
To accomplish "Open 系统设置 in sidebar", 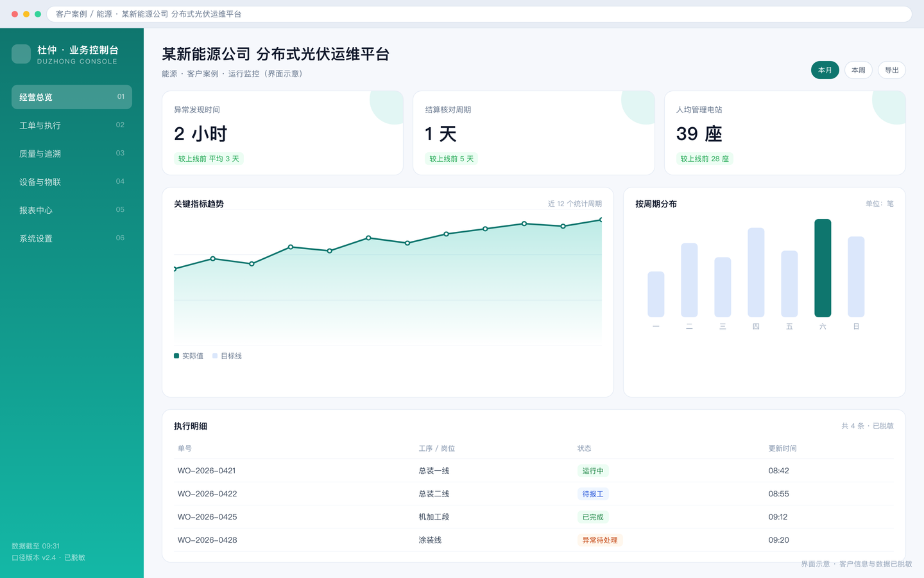I will tap(72, 238).
